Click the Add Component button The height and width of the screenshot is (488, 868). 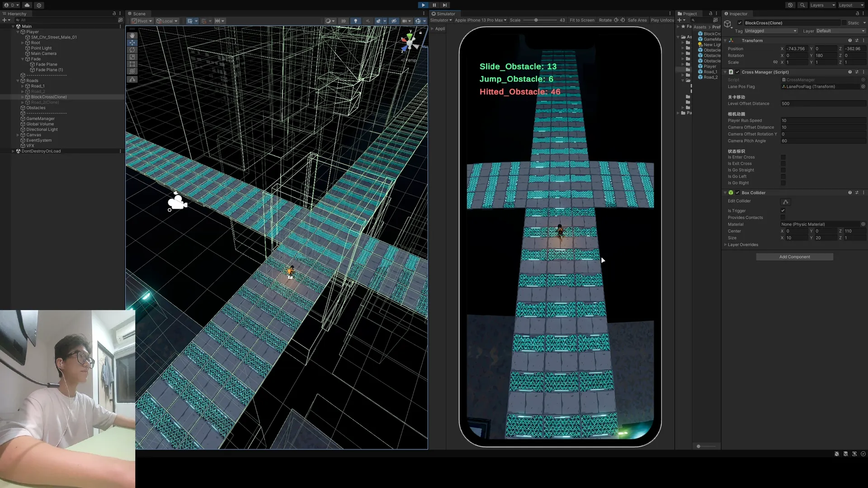point(794,257)
